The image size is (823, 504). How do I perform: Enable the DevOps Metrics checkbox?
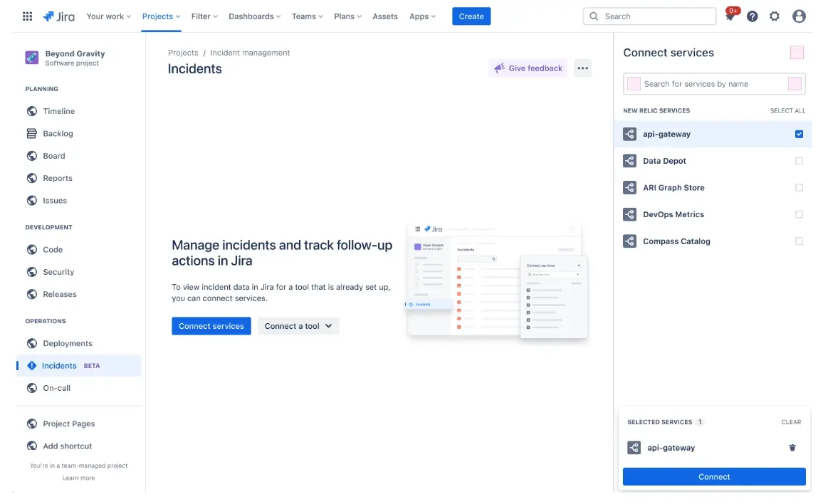pos(799,214)
